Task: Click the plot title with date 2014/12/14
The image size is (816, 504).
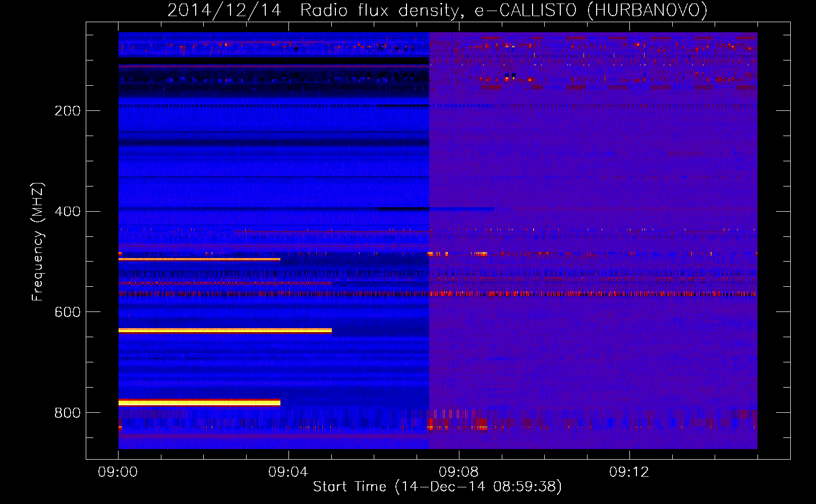Action: (437, 10)
